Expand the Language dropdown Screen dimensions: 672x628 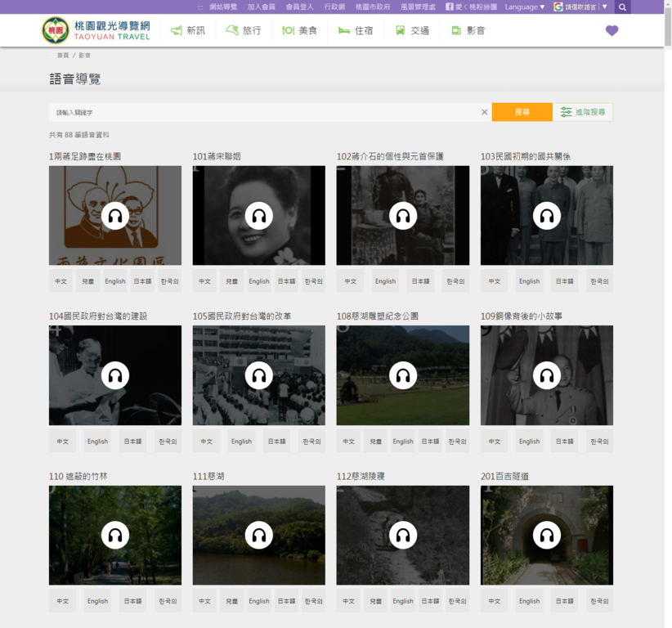pos(524,7)
